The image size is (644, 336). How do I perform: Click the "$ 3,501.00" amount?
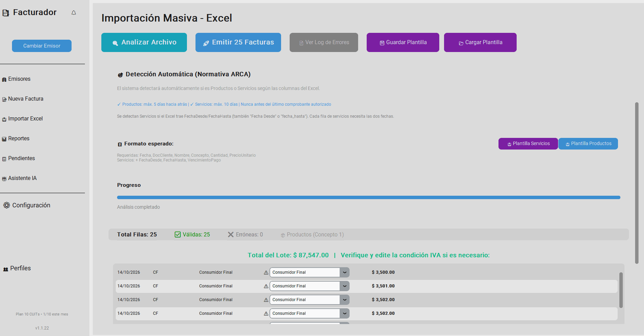pyautogui.click(x=383, y=286)
